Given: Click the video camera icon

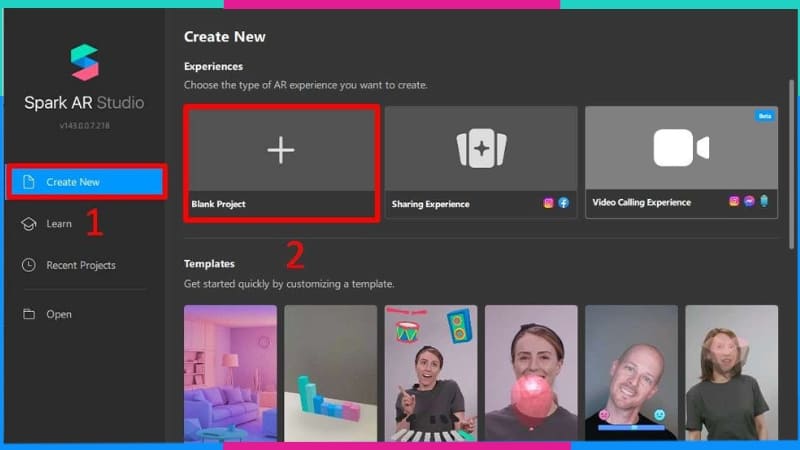Looking at the screenshot, I should click(x=681, y=148).
